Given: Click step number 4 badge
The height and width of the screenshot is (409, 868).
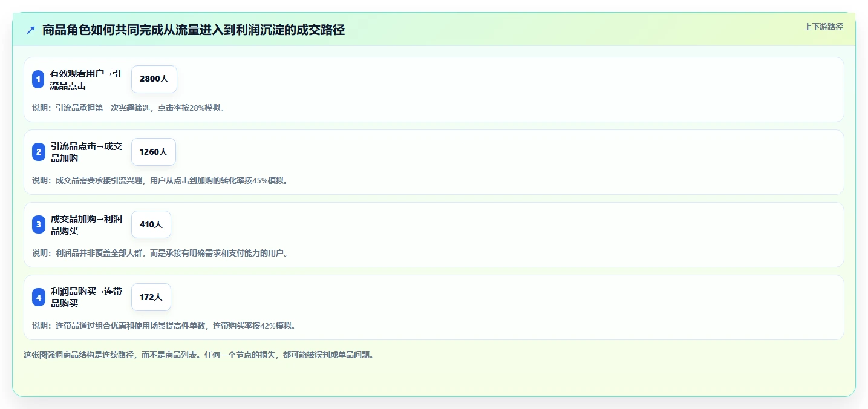Looking at the screenshot, I should [38, 297].
